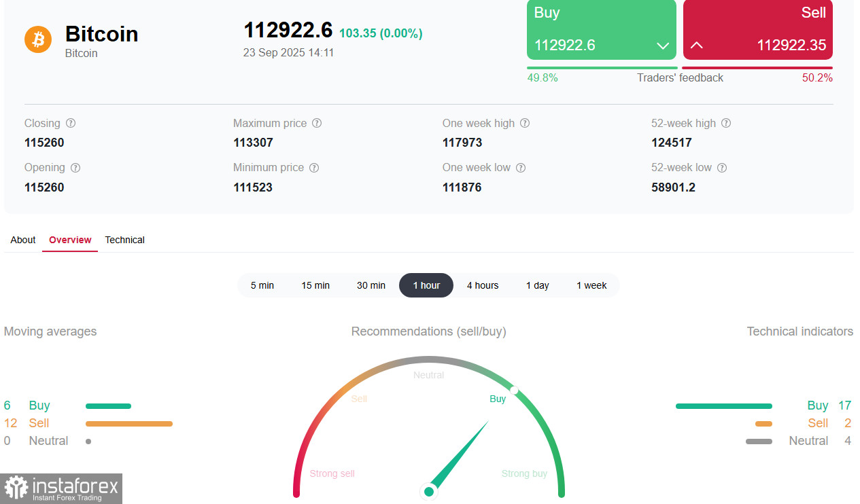
Task: Click the 52-week low value 58901.2
Action: [674, 187]
